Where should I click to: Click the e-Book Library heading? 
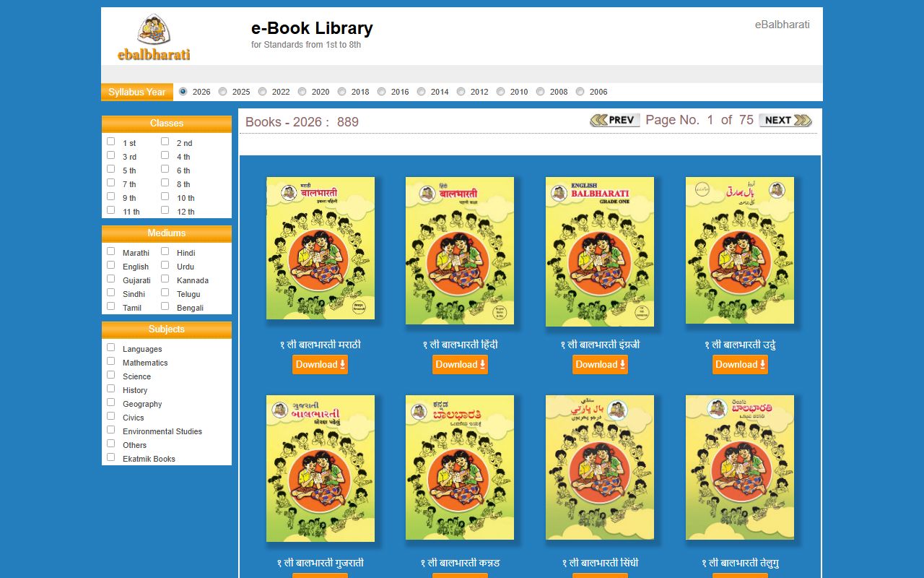[x=312, y=28]
